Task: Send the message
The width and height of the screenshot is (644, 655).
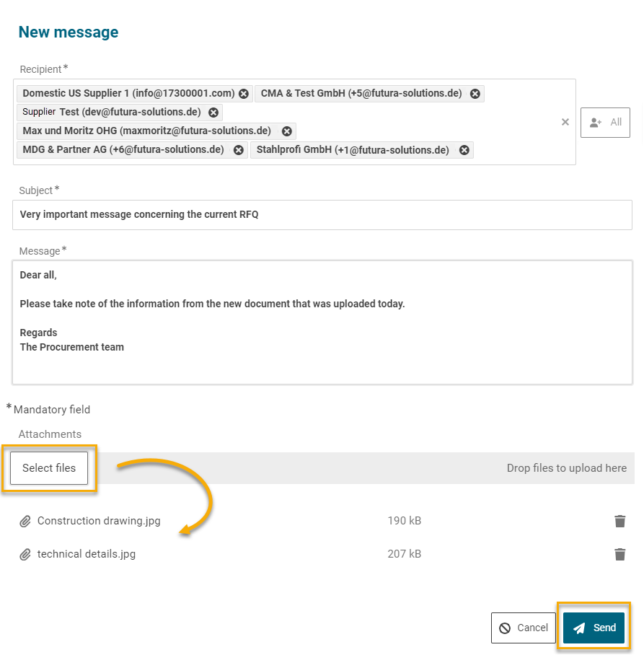Action: (x=594, y=628)
